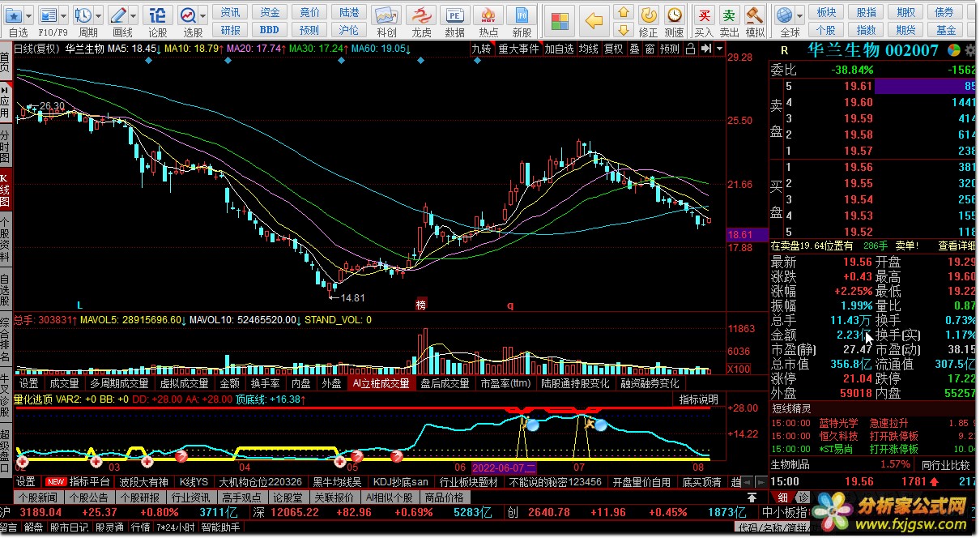Select the 周期 clock icon

coord(83,15)
